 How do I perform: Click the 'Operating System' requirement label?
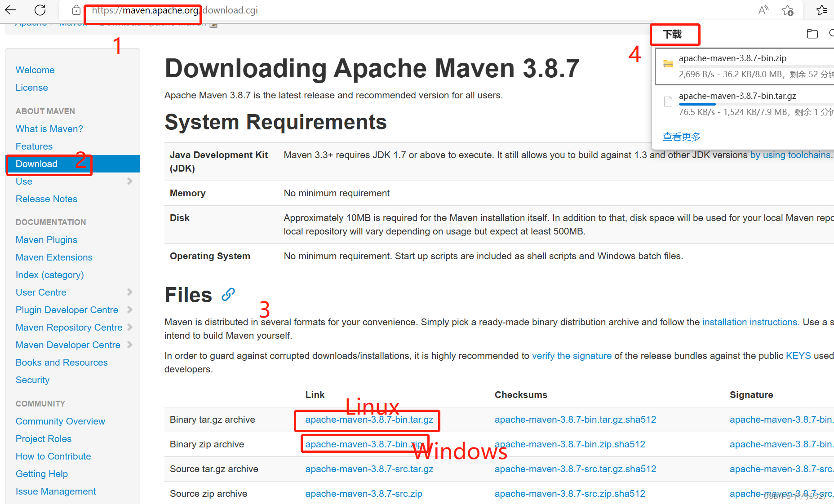[x=210, y=256]
